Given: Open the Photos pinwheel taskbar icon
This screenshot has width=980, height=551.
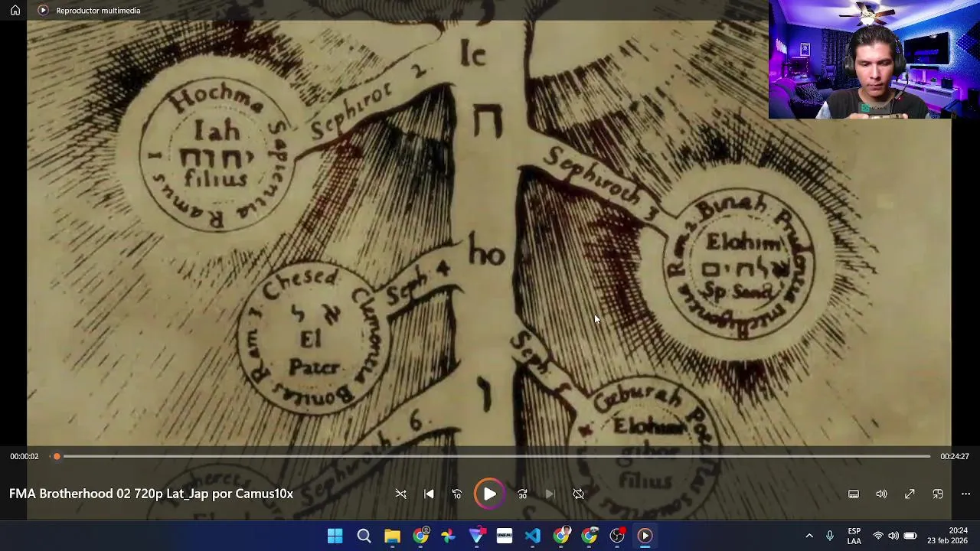Looking at the screenshot, I should point(448,536).
